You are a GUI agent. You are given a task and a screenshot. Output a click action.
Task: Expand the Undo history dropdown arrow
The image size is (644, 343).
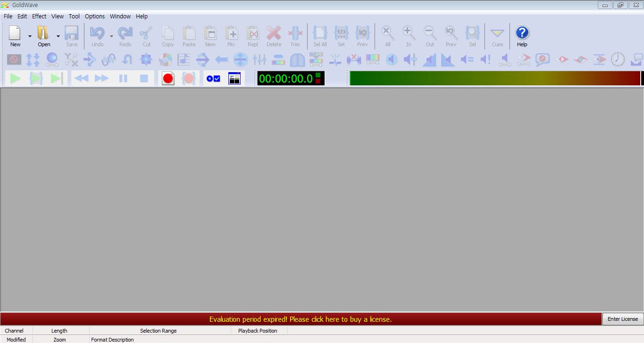pos(111,36)
